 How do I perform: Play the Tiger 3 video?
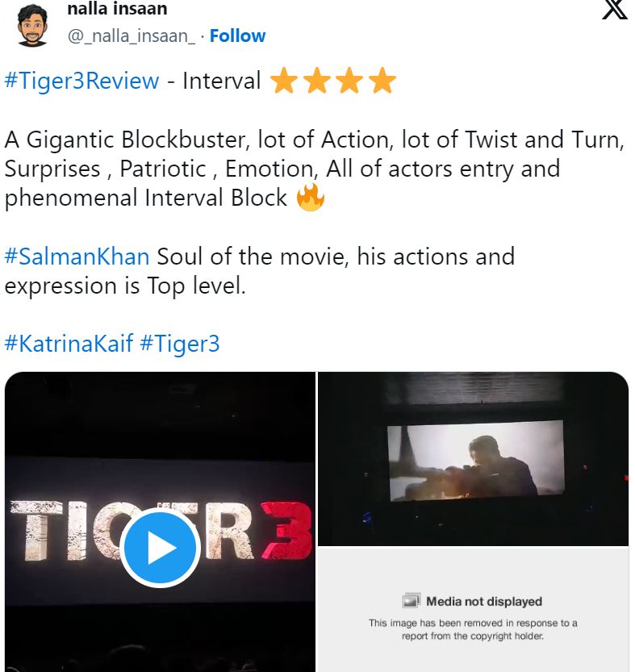pos(161,549)
